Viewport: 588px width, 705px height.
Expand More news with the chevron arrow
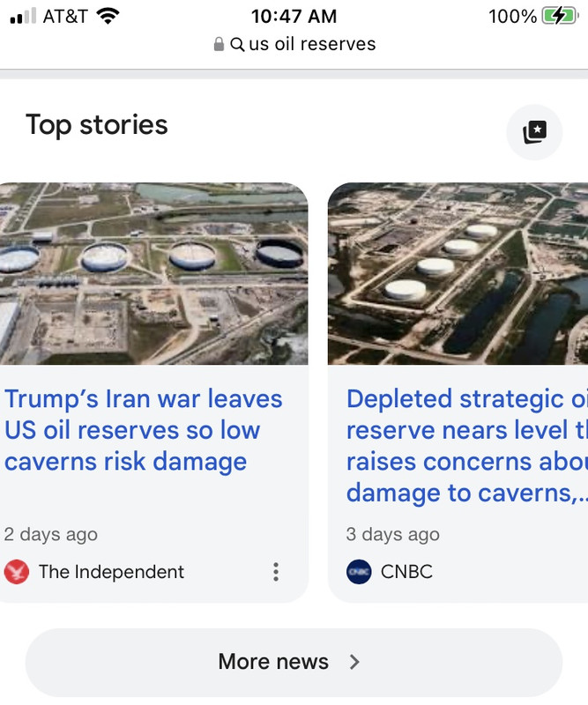point(354,662)
